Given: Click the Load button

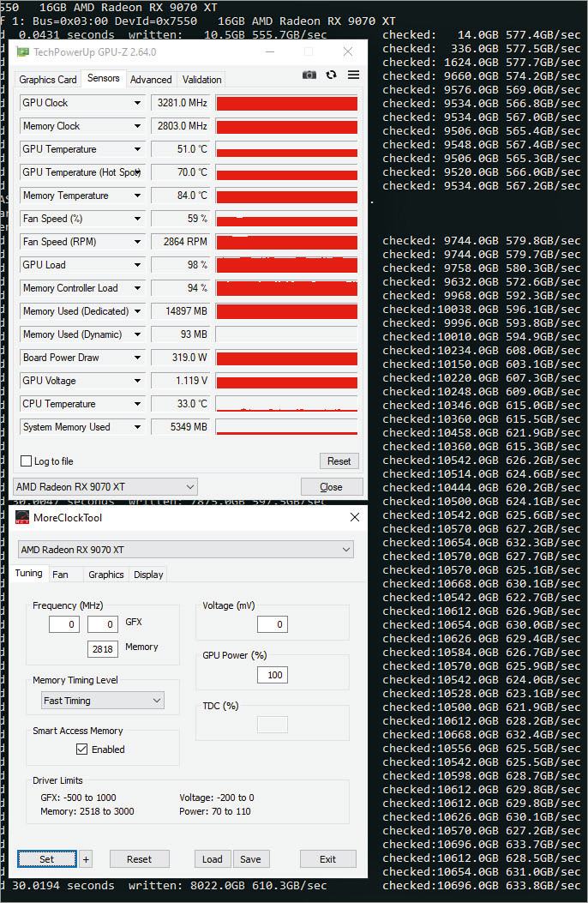Looking at the screenshot, I should click(213, 859).
